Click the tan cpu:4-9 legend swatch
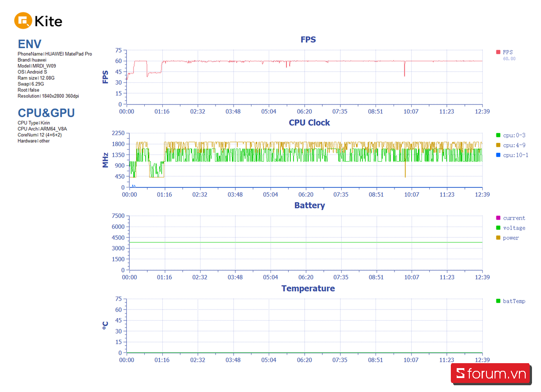Image resolution: width=541 pixels, height=392 pixels. point(498,145)
